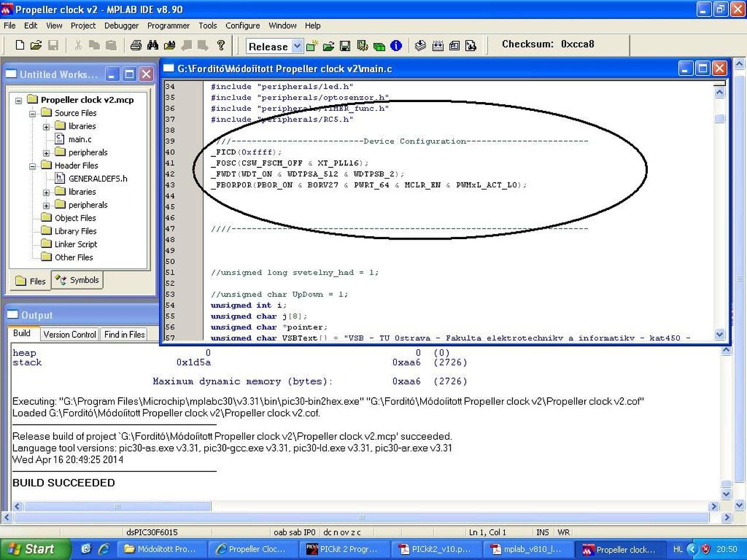Click the Save Workspace diskette icon
Image resolution: width=747 pixels, height=560 pixels.
[x=345, y=45]
